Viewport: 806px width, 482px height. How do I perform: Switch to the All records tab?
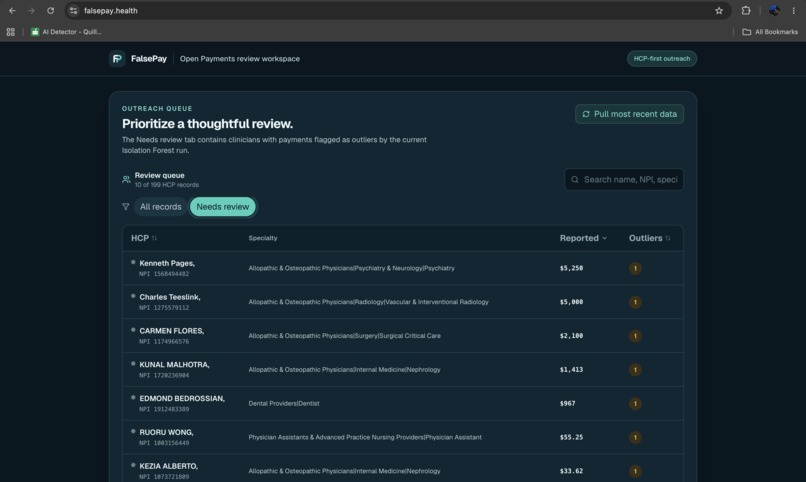160,207
